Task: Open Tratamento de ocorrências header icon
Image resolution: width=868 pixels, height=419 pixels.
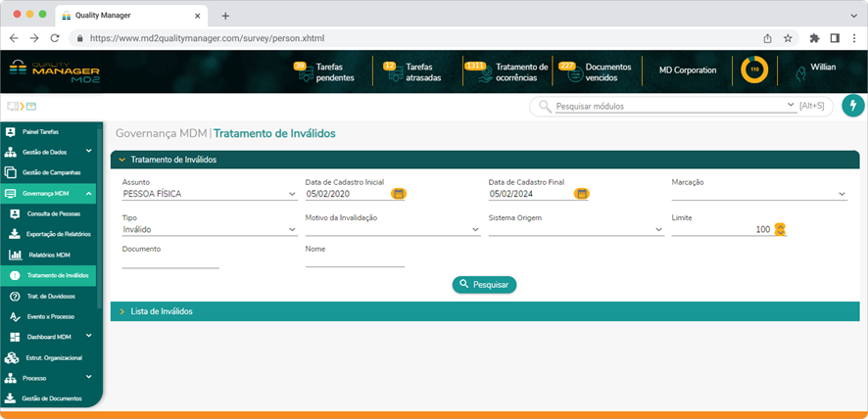Action: pos(478,70)
